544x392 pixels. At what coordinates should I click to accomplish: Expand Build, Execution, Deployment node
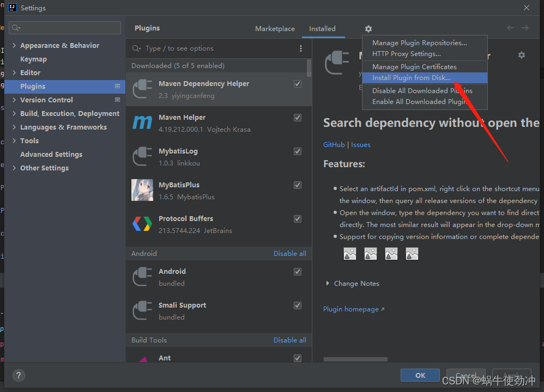point(14,113)
